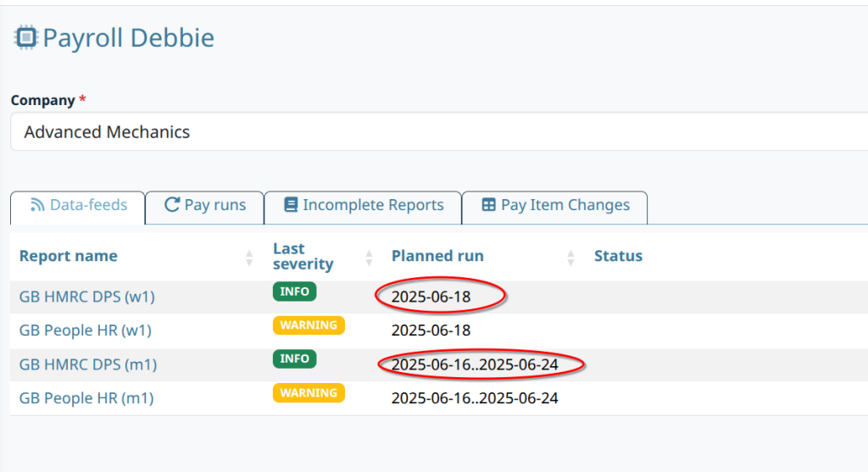This screenshot has width=868, height=472.
Task: Sort by Report name using its sort arrows
Action: (249, 257)
